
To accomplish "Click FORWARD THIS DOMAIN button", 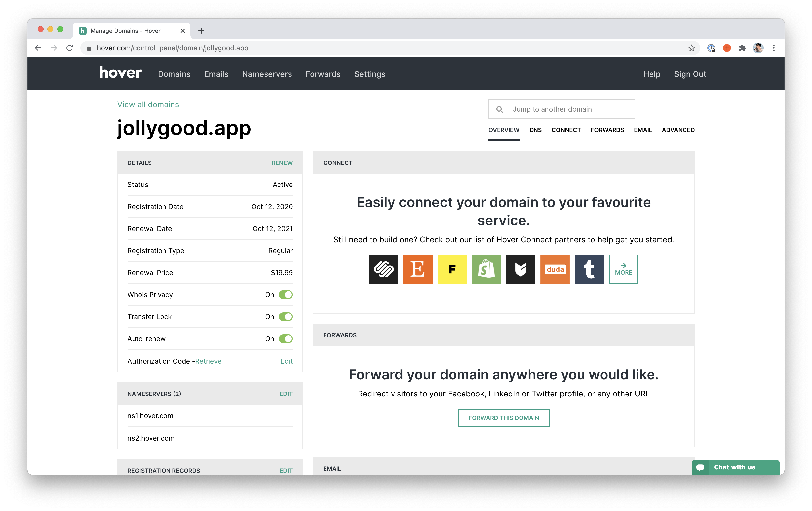I will tap(503, 418).
